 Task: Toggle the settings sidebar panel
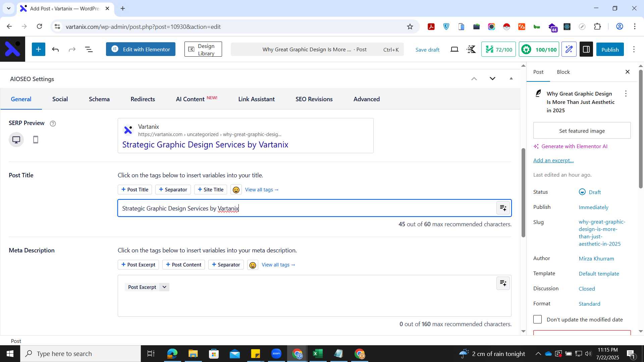pos(586,50)
